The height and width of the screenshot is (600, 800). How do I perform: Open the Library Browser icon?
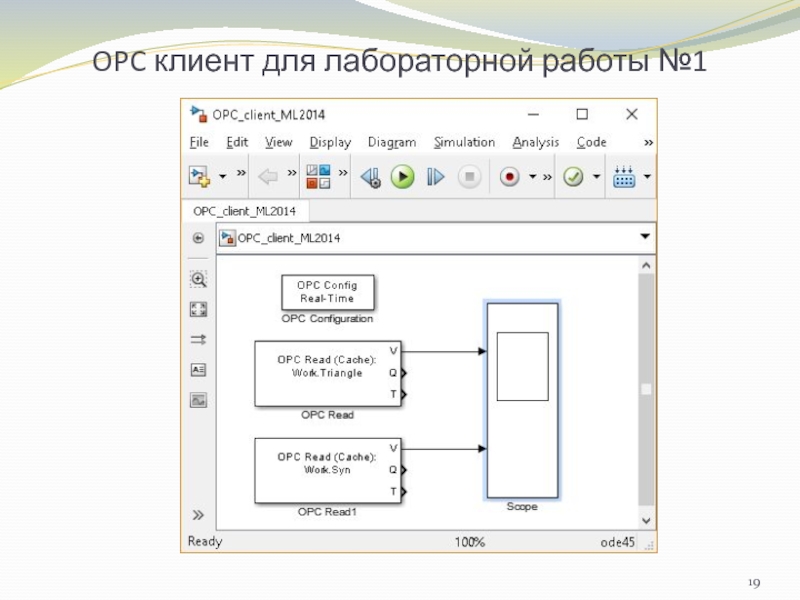[x=318, y=177]
